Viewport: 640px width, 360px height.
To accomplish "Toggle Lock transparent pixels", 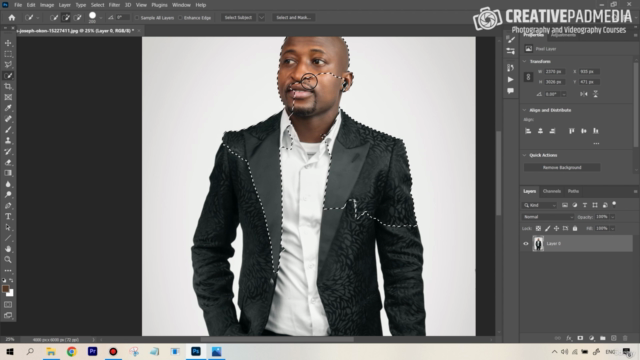I will (x=538, y=229).
